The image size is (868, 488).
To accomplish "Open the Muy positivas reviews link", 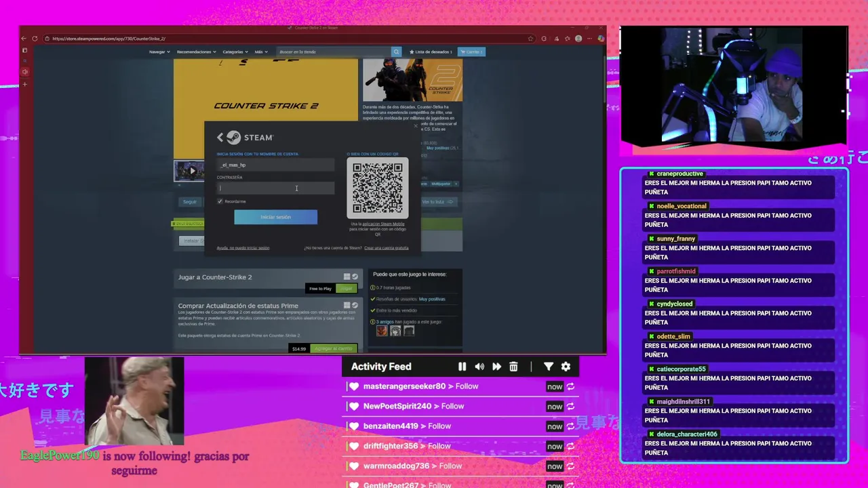I will click(432, 299).
